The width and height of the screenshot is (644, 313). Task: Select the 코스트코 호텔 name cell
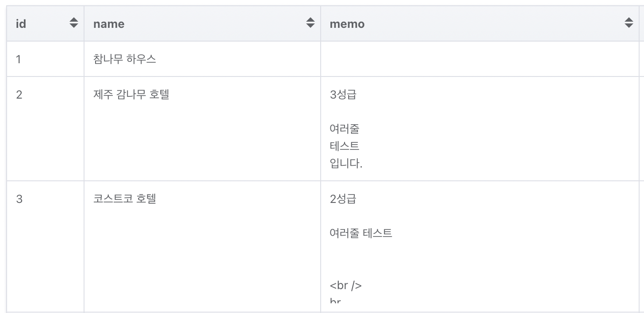(203, 247)
